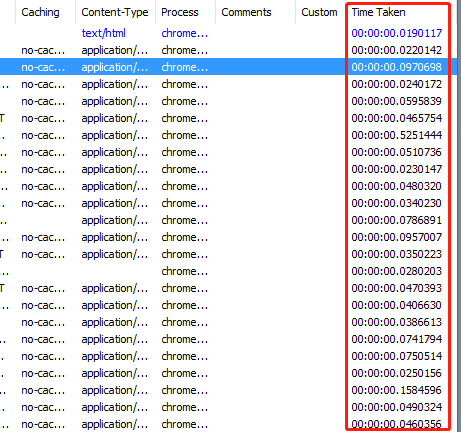The height and width of the screenshot is (432, 461).
Task: Click highlighted time 00:00:00.0970698
Action: (x=397, y=67)
